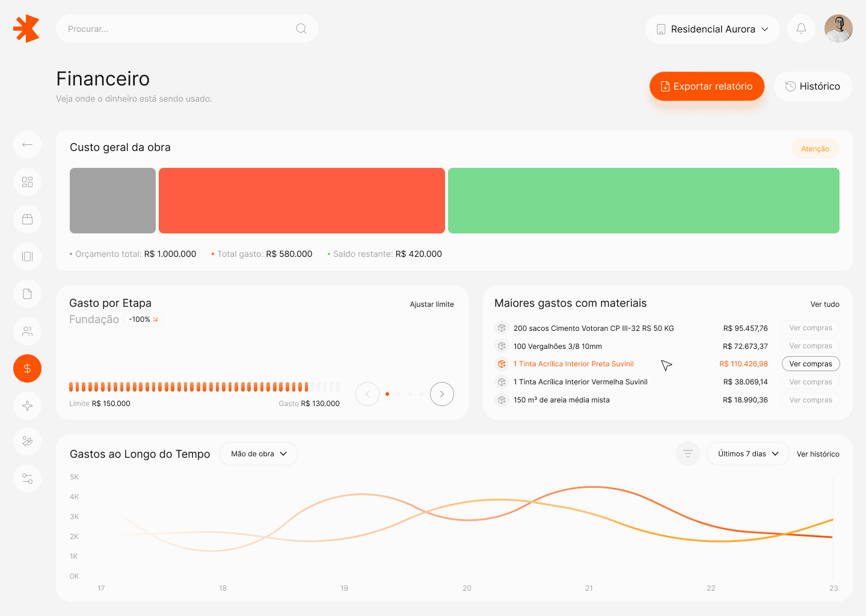This screenshot has width=866, height=616.
Task: Open the settings sliders icon in sidebar
Action: click(x=27, y=479)
